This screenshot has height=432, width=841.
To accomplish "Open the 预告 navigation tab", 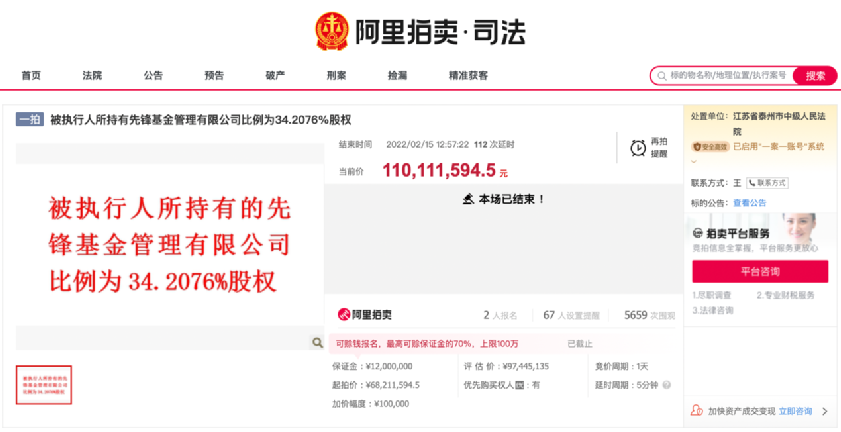I will coord(215,76).
